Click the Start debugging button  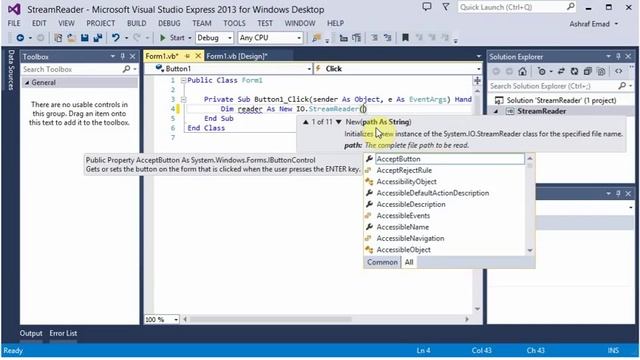click(173, 38)
